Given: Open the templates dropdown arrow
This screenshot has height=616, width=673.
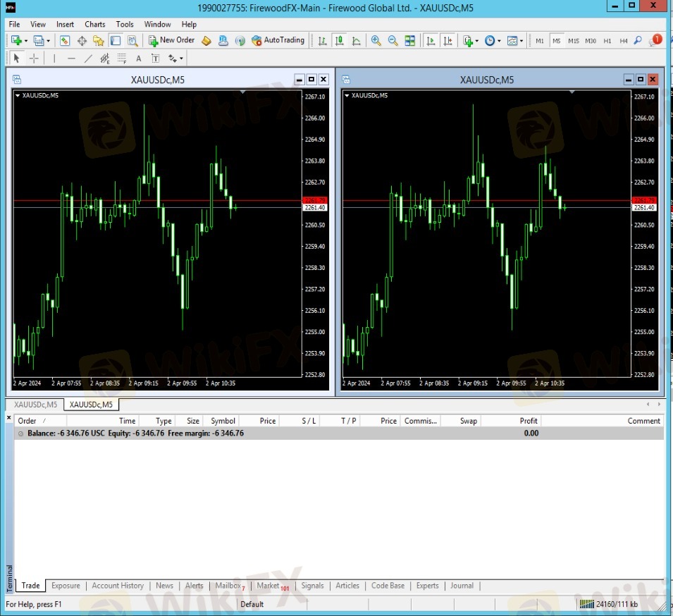Looking at the screenshot, I should coord(521,41).
